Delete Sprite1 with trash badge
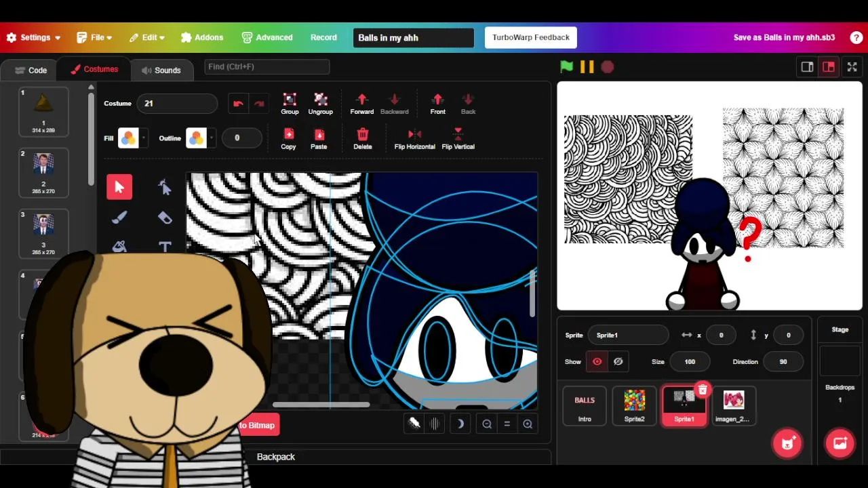868x488 pixels. (703, 390)
